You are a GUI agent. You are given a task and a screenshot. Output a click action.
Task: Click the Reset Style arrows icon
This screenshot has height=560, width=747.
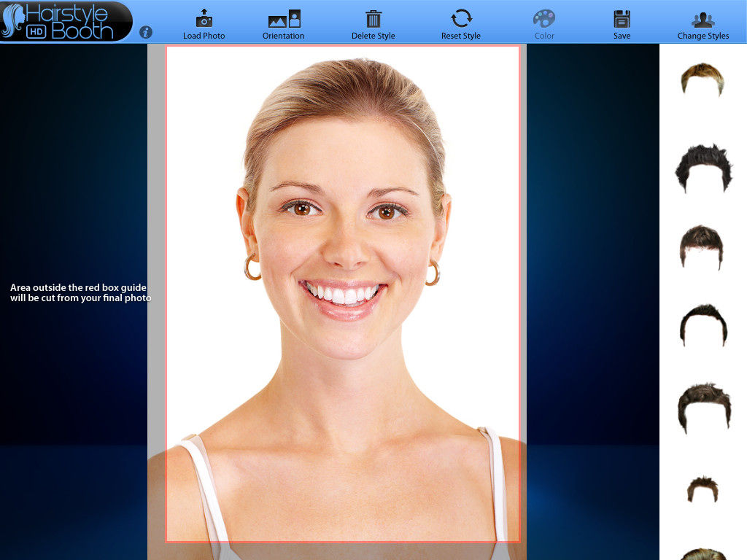pyautogui.click(x=461, y=18)
